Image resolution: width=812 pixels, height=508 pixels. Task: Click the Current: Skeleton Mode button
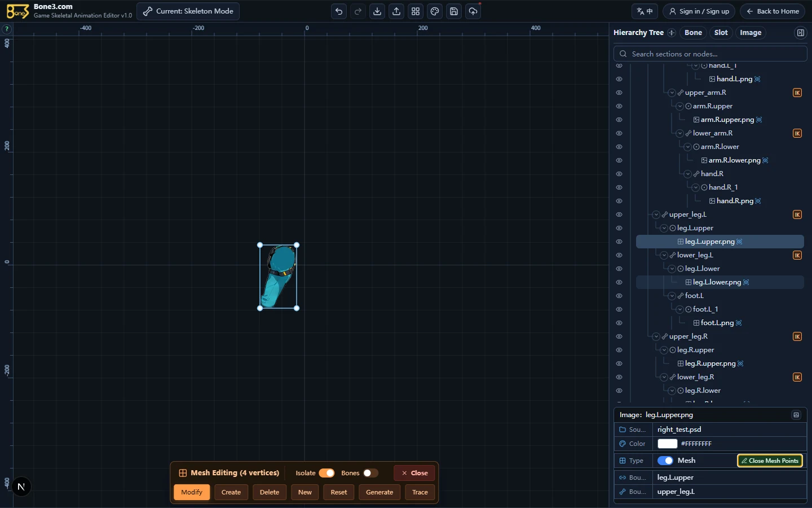click(x=188, y=11)
